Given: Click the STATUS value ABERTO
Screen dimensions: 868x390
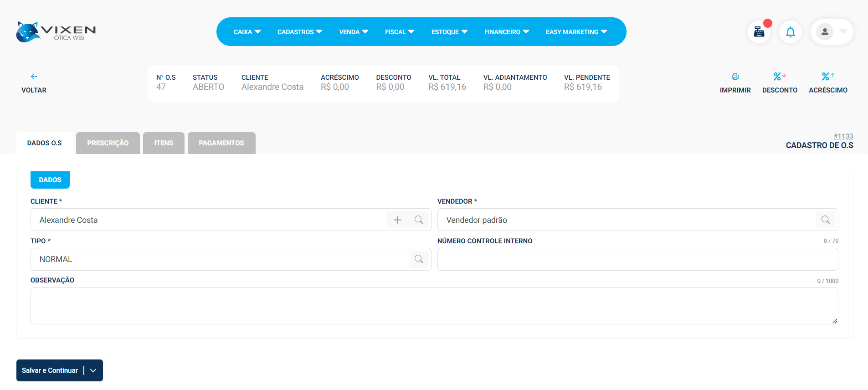Looking at the screenshot, I should coord(208,87).
